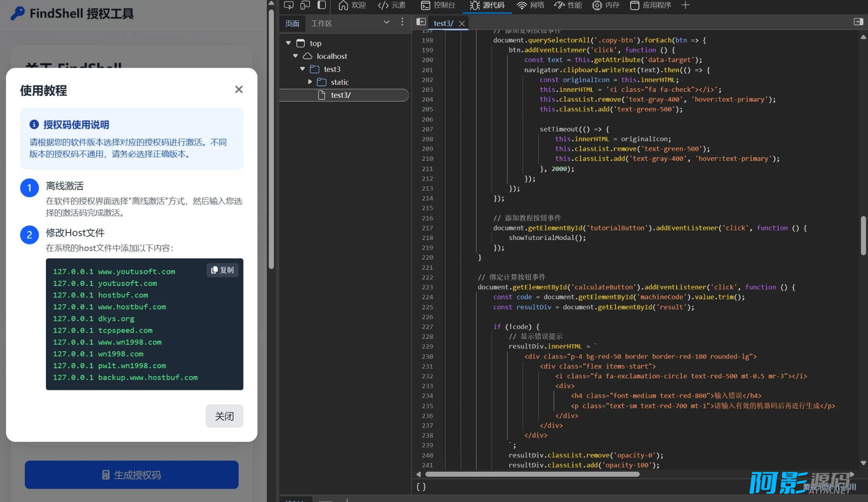Viewport: 868px width, 502px height.
Task: Expand the static folder
Action: [x=310, y=82]
